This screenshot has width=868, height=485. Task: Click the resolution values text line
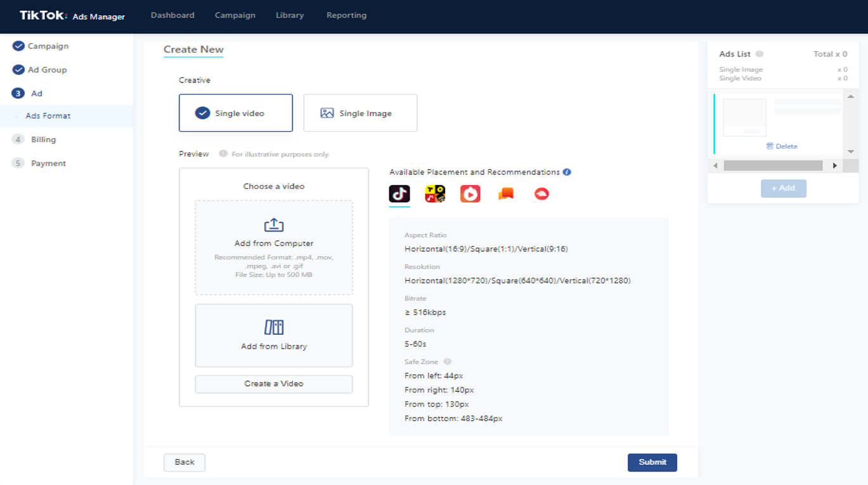518,280
